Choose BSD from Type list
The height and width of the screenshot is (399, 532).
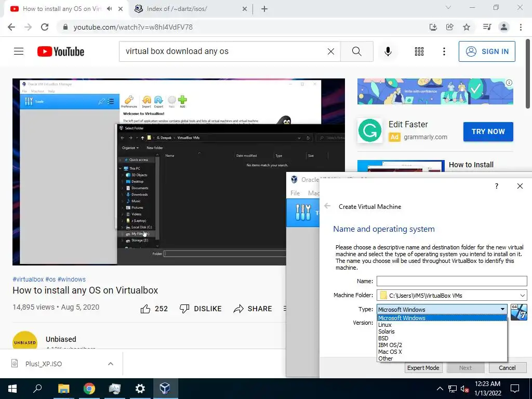click(442, 338)
